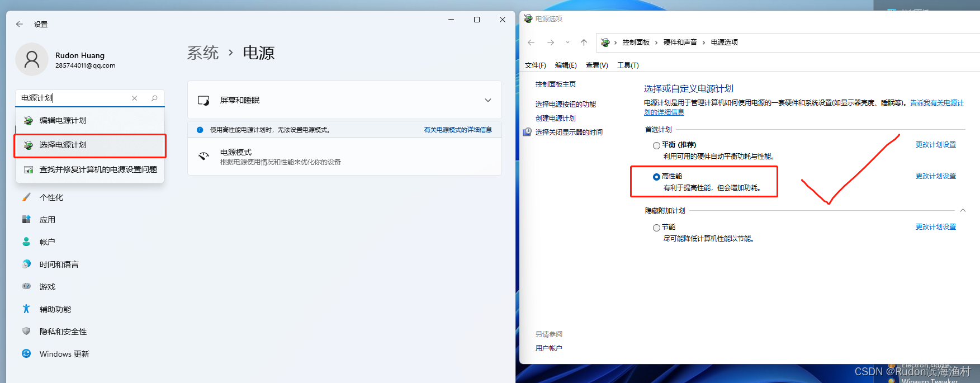The image size is (980, 383).
Task: Go back in the Settings window
Action: (x=20, y=24)
